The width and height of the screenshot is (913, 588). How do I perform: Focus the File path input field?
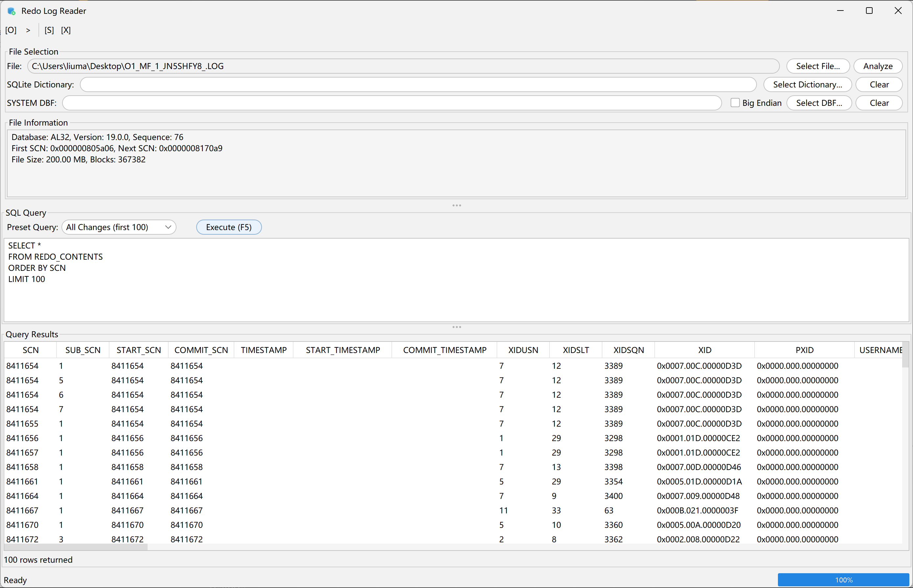click(x=403, y=66)
